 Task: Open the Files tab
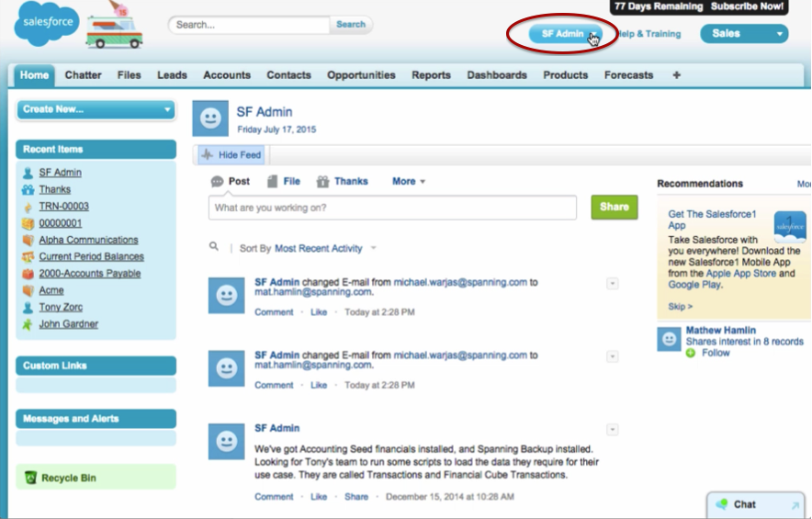(129, 75)
